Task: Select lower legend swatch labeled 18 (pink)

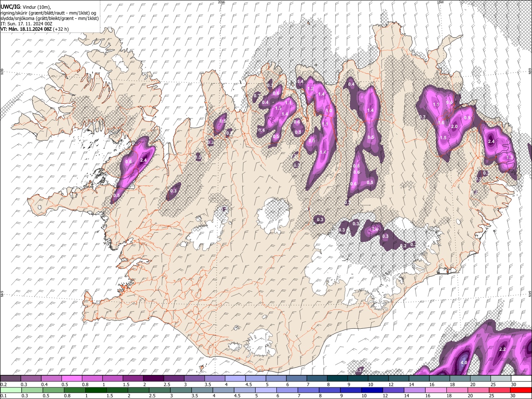Action: (458, 390)
